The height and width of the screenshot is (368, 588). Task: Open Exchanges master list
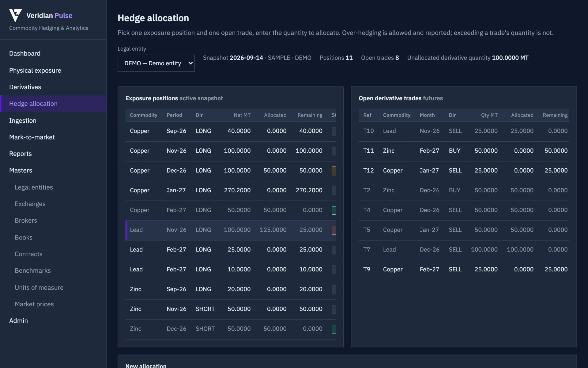[x=53, y=204]
